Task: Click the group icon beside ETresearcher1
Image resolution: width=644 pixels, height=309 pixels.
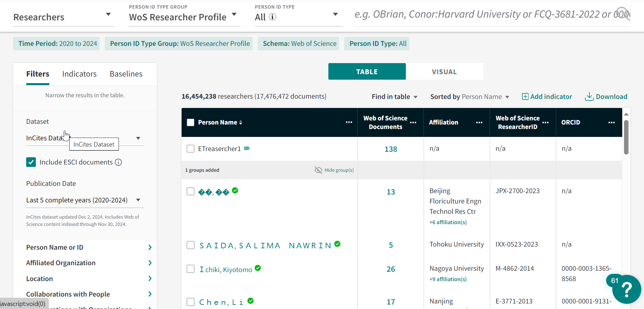Action: (x=247, y=148)
